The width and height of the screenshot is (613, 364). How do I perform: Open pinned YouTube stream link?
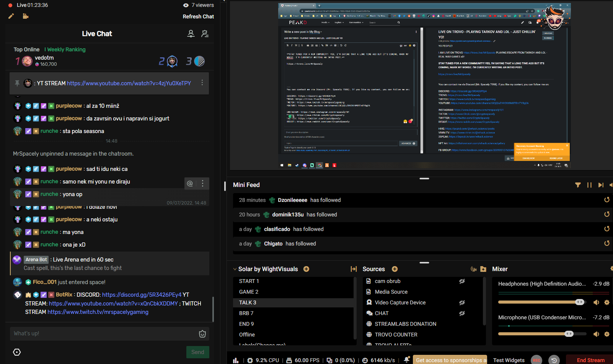pyautogui.click(x=129, y=83)
